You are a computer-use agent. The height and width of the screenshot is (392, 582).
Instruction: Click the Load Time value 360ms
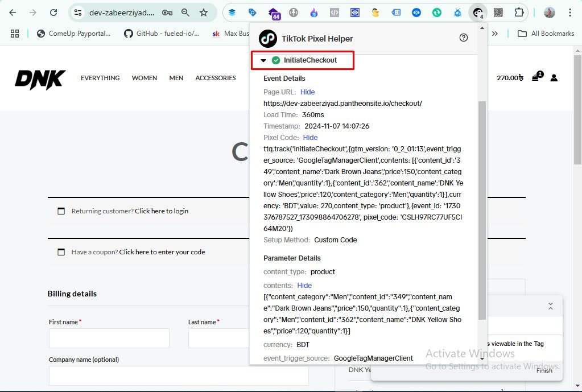pos(313,115)
